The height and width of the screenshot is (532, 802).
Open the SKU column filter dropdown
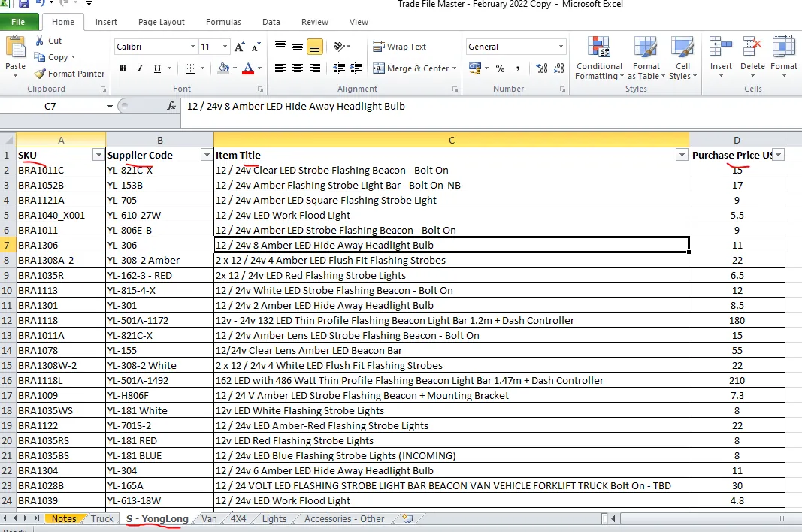tap(98, 155)
